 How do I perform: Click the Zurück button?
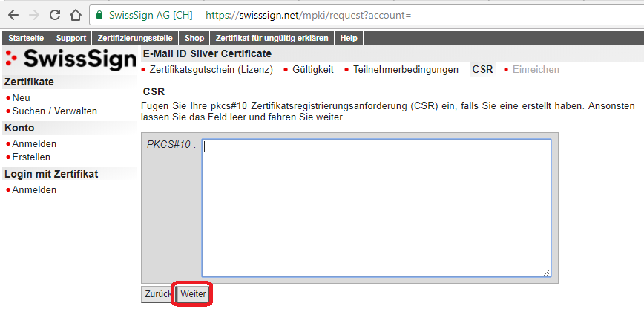click(x=158, y=294)
